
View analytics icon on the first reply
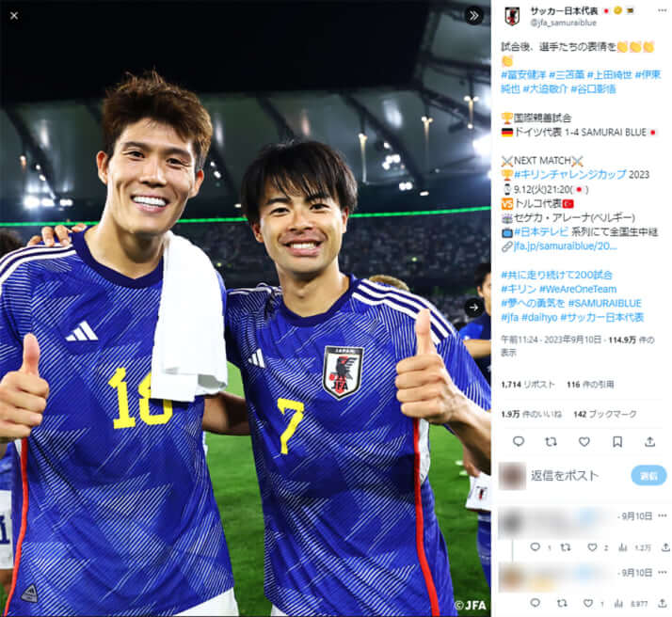(622, 546)
